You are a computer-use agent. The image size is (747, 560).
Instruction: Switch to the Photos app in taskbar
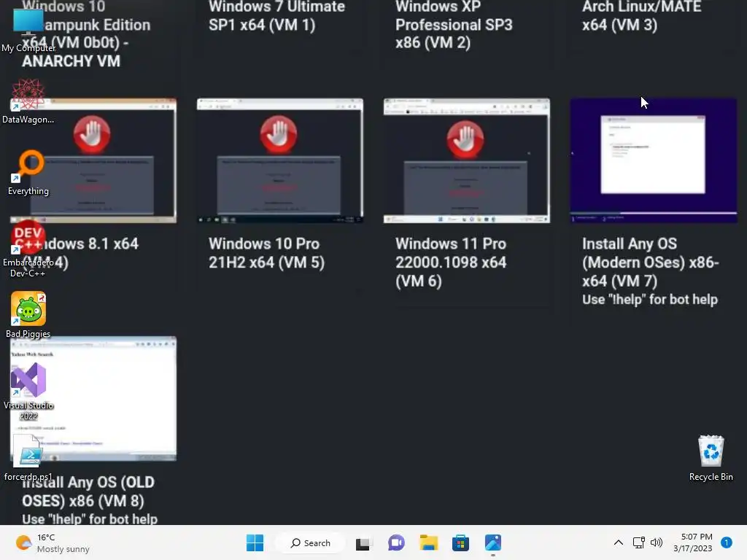(x=493, y=542)
